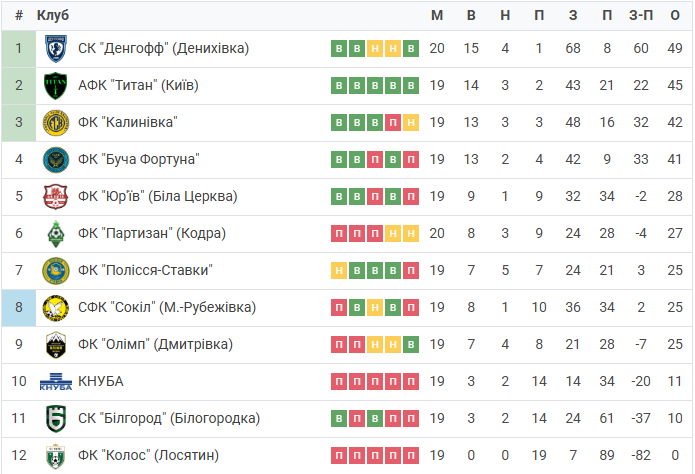This screenshot has height=474, width=695.
Task: Click the KNUBA blue logo
Action: click(56, 382)
